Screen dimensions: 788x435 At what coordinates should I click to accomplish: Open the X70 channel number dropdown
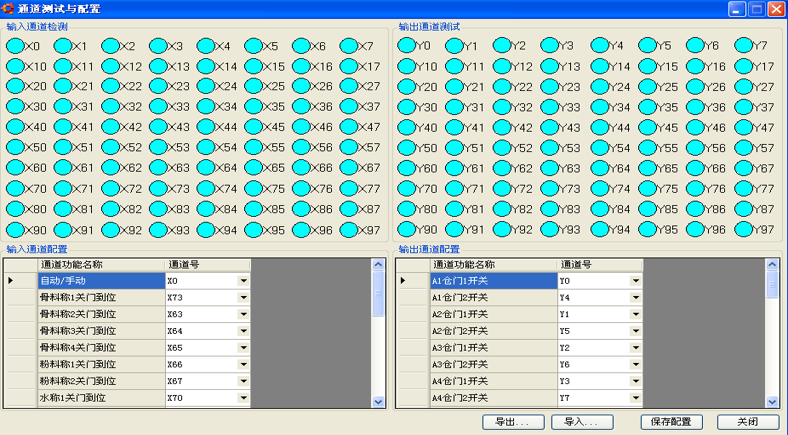pyautogui.click(x=243, y=398)
